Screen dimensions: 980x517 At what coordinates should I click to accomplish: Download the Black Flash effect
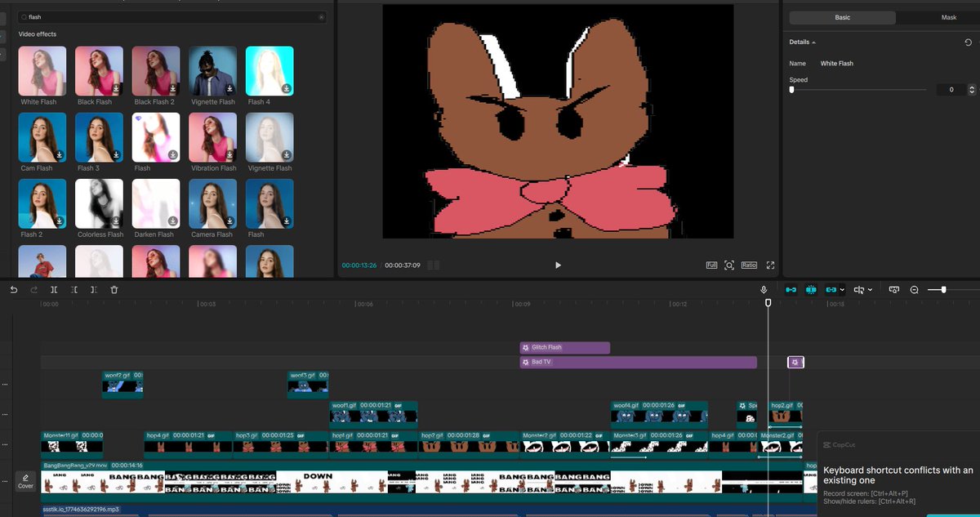coord(116,88)
